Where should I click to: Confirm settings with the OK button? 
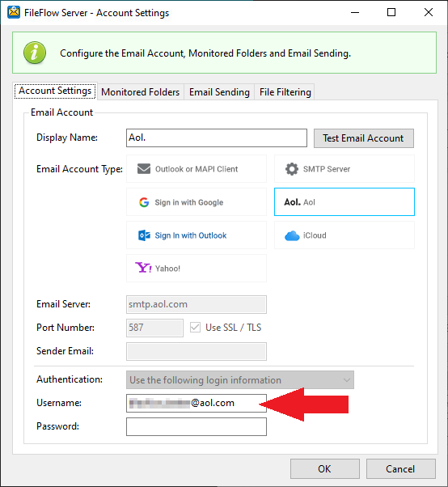pos(325,468)
